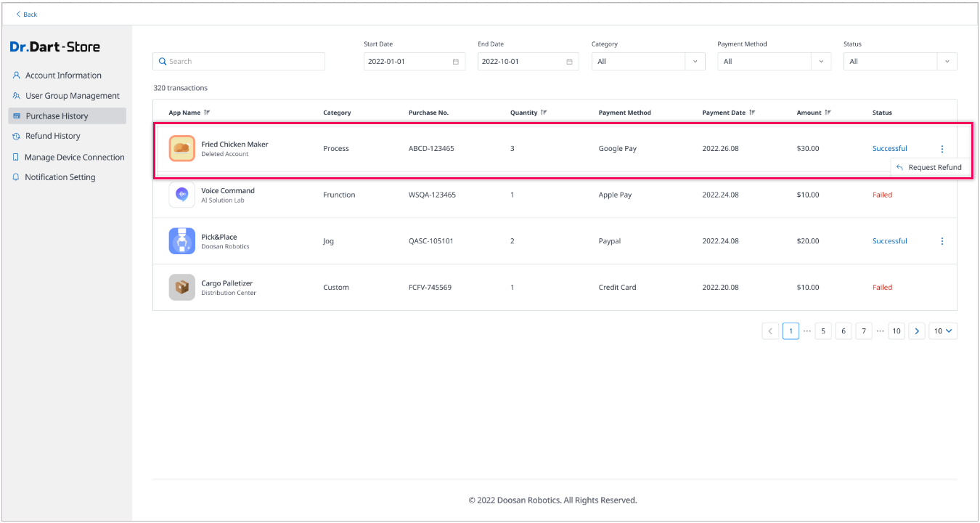980x523 pixels.
Task: Open Refund History in the sidebar
Action: pyautogui.click(x=52, y=136)
